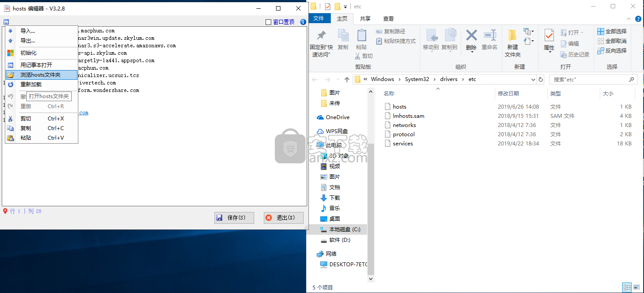Click 全部选择 in the ribbon
The image size is (644, 293).
click(612, 32)
